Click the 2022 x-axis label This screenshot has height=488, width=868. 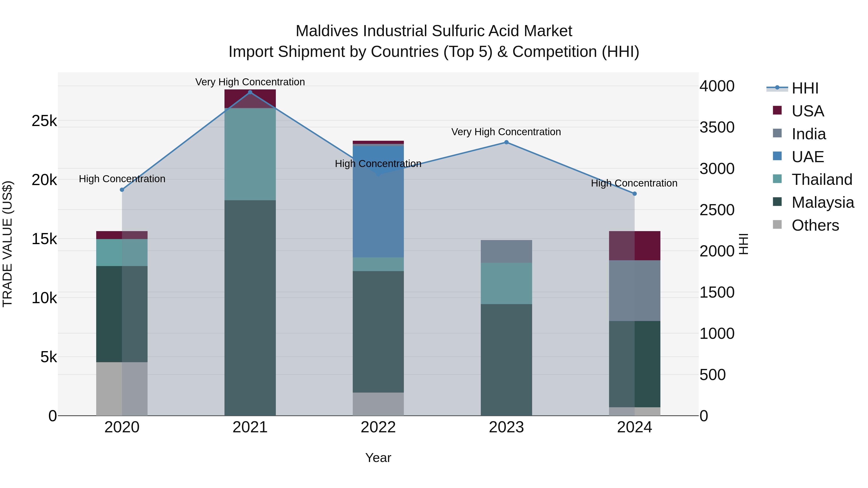click(x=378, y=427)
